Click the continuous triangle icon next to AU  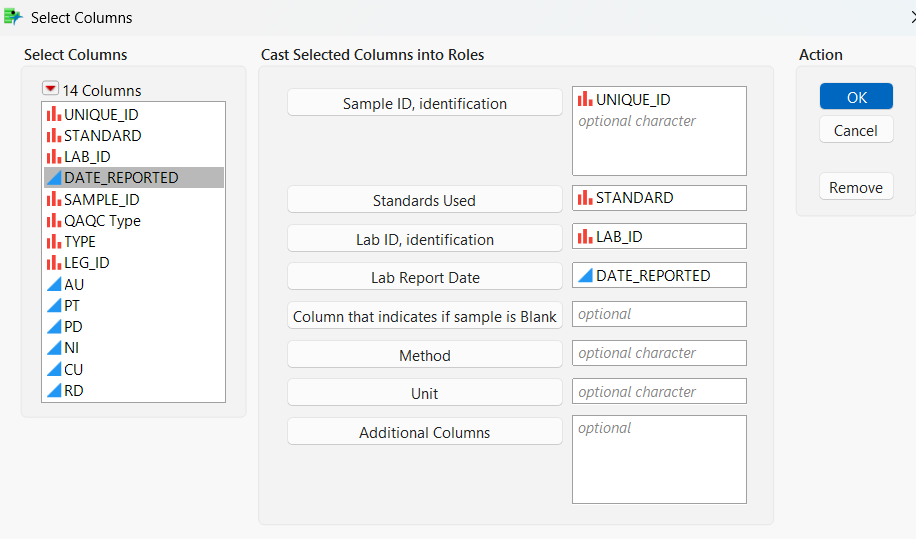point(54,284)
